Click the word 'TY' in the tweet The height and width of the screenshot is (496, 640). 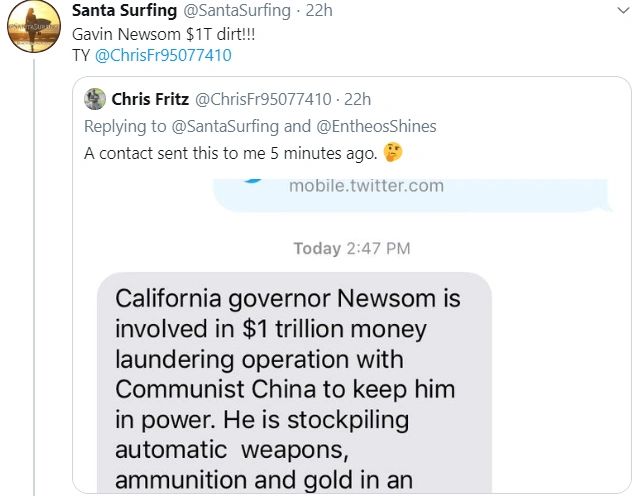(81, 55)
